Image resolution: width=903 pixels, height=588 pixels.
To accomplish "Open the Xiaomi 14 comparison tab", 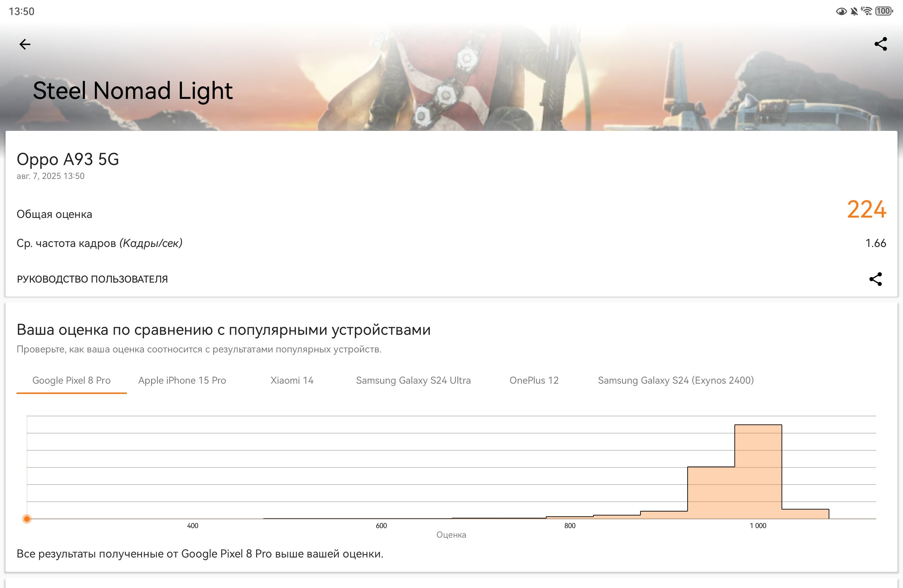I will point(292,380).
